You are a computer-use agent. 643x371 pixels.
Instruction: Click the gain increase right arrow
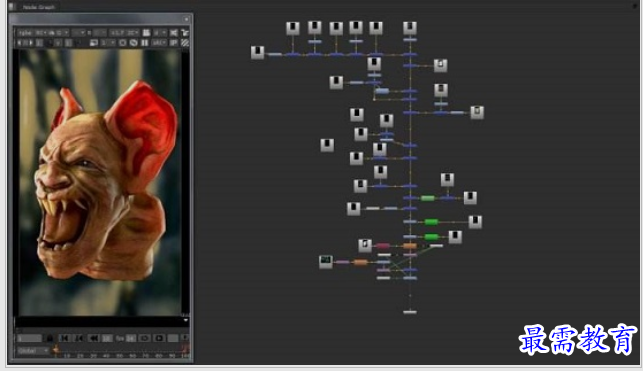point(31,43)
